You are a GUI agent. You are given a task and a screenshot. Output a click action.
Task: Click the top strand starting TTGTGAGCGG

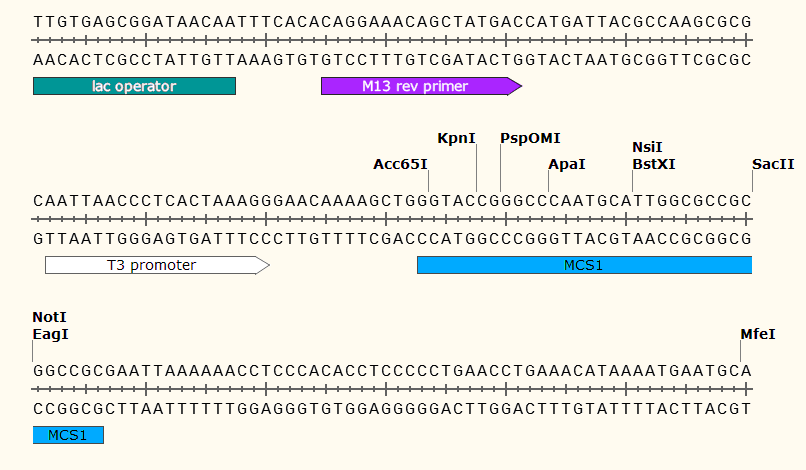[392, 21]
